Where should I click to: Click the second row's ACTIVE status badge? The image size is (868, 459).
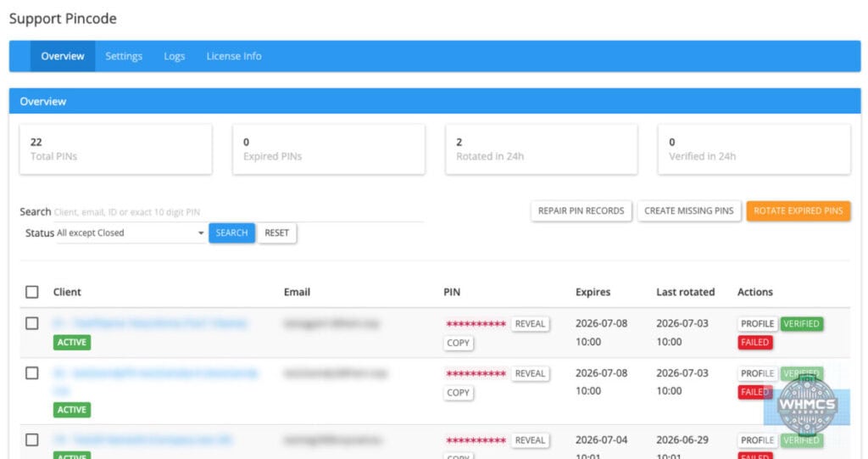point(72,410)
